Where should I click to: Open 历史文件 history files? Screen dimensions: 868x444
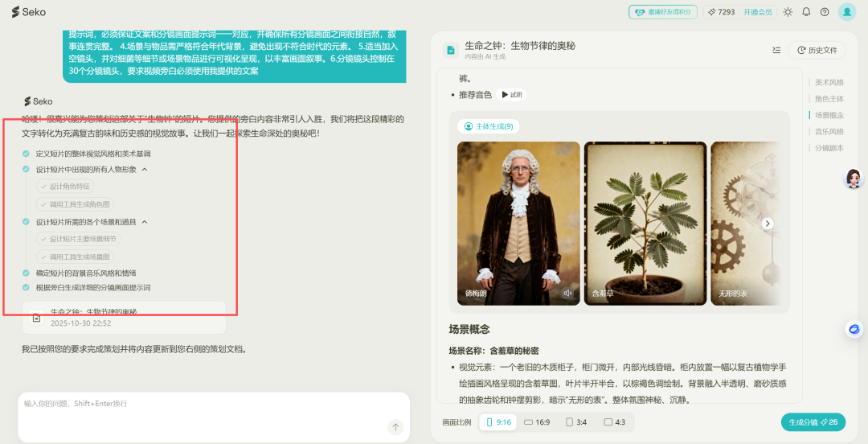817,50
